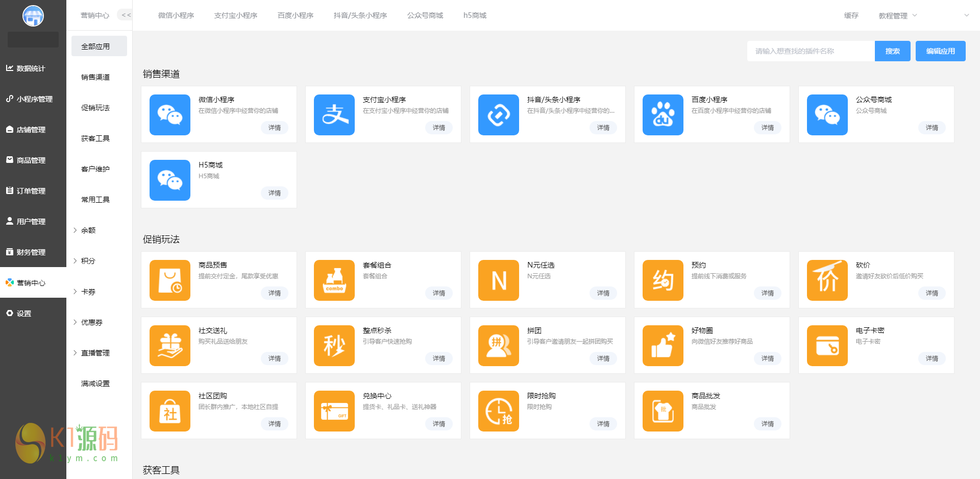Click the 抖音/头条小程序 app icon
This screenshot has height=479, width=980.
click(x=498, y=115)
